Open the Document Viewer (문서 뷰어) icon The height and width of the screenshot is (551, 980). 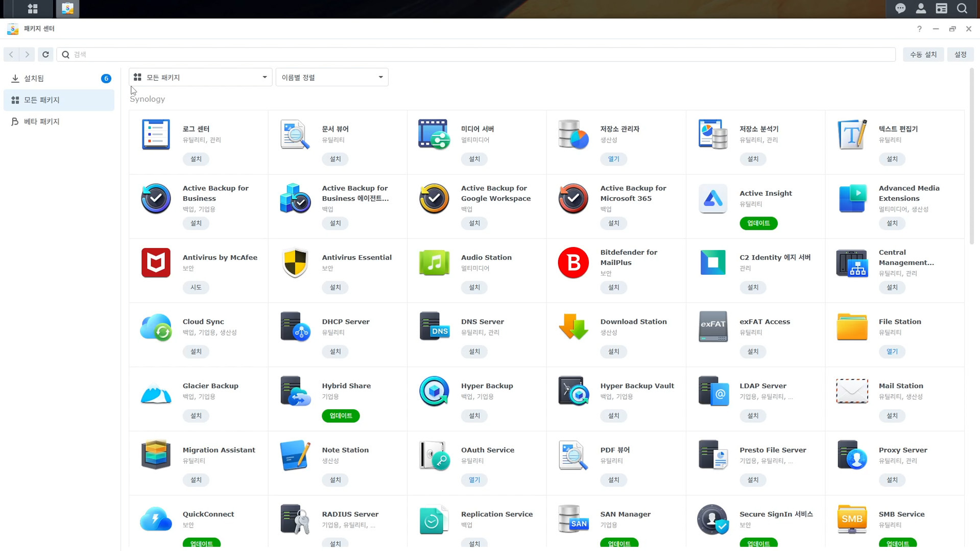point(295,134)
